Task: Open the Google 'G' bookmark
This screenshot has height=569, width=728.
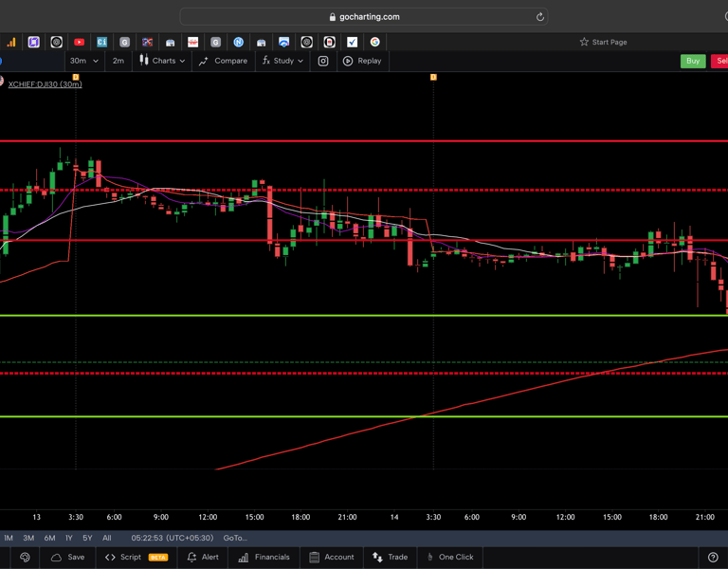Action: coord(374,43)
